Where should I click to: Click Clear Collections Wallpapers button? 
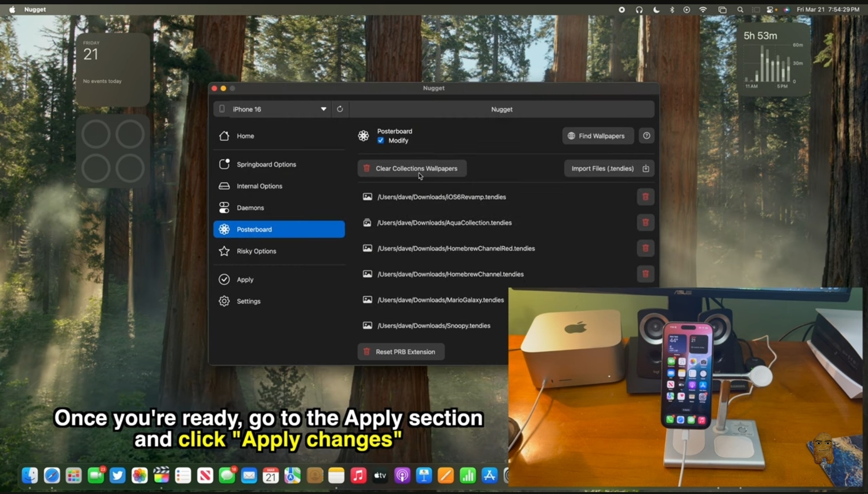[412, 168]
